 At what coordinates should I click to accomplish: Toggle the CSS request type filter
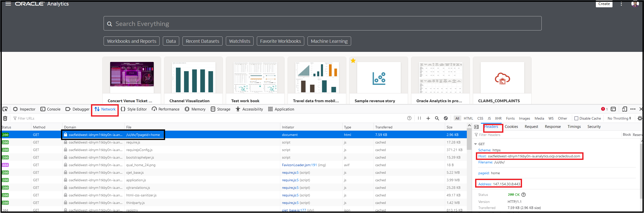[x=480, y=118]
